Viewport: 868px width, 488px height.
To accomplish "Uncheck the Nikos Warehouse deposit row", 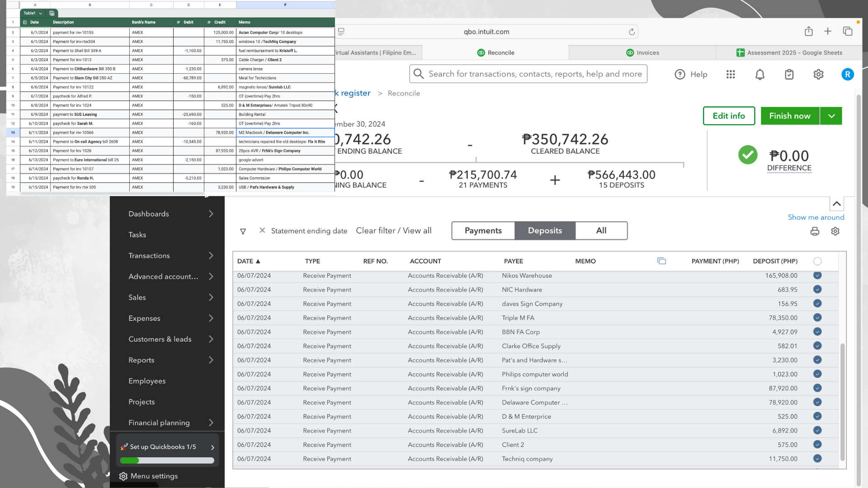I will coord(817,276).
